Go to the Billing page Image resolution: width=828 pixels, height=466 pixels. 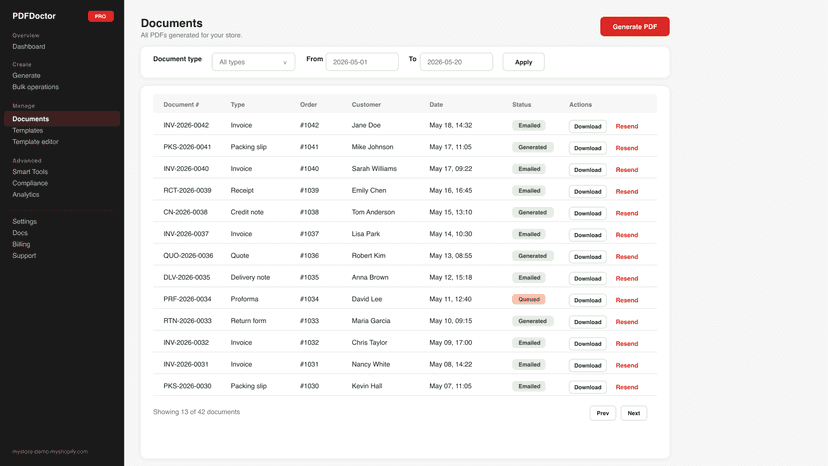pyautogui.click(x=21, y=244)
